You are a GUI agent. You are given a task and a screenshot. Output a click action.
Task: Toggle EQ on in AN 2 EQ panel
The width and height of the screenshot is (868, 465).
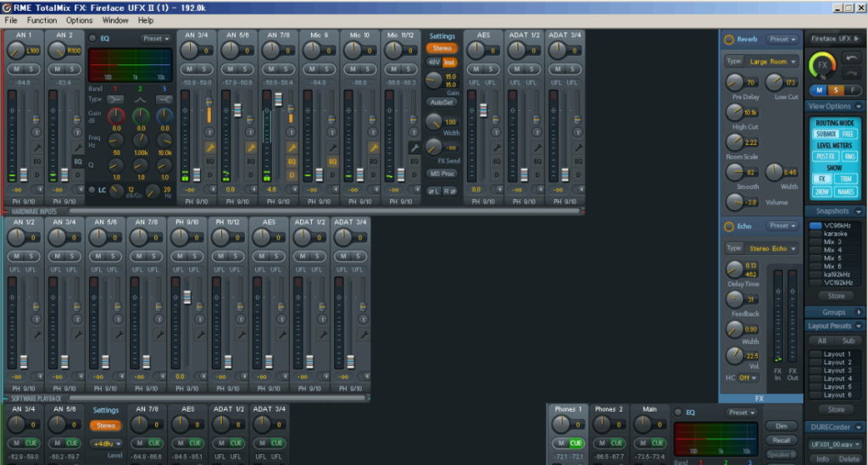92,39
